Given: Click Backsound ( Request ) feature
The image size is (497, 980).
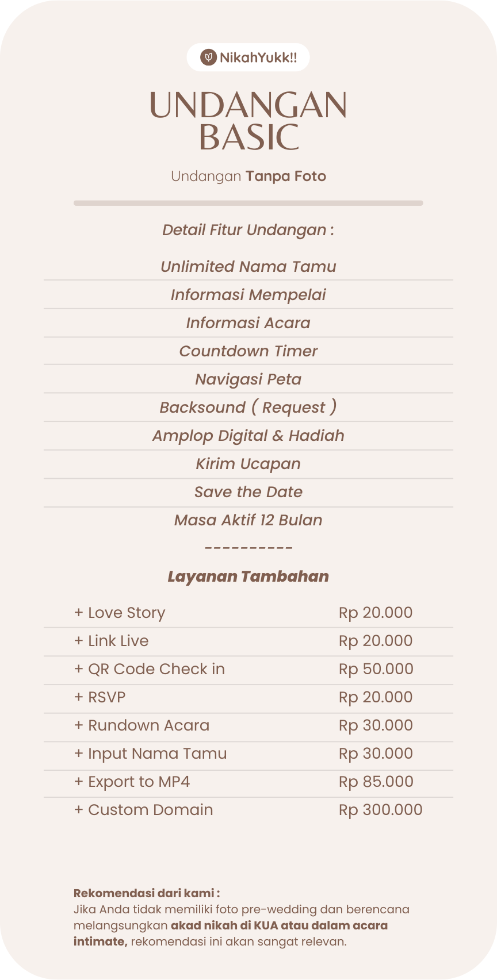Looking at the screenshot, I should pos(248,408).
